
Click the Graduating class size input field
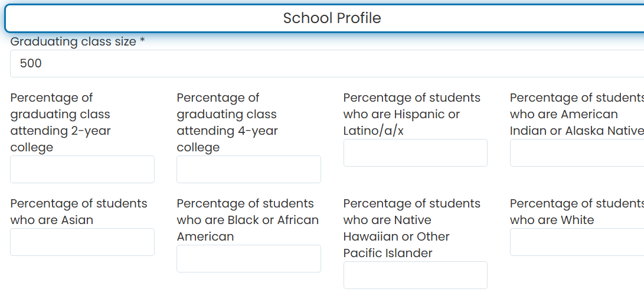[x=327, y=63]
